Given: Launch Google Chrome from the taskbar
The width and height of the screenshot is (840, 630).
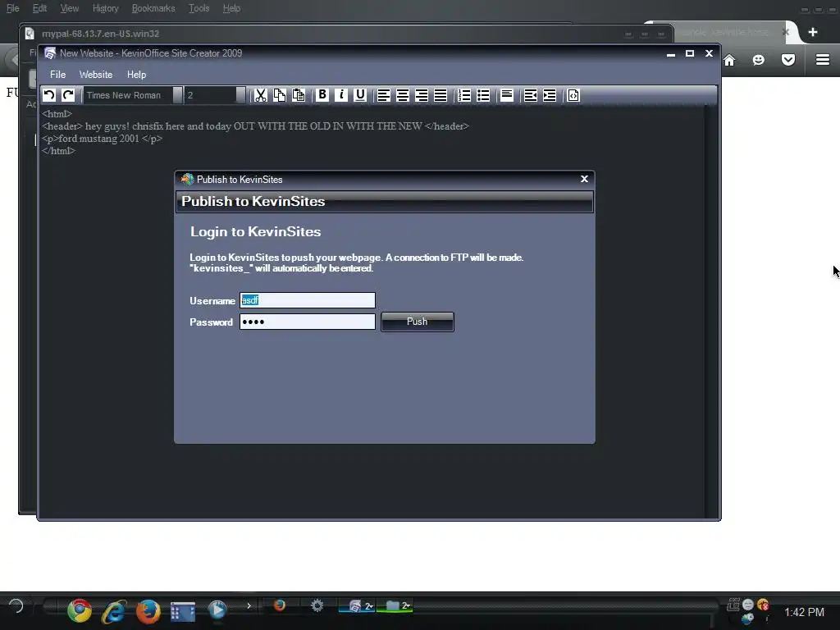Looking at the screenshot, I should point(80,610).
